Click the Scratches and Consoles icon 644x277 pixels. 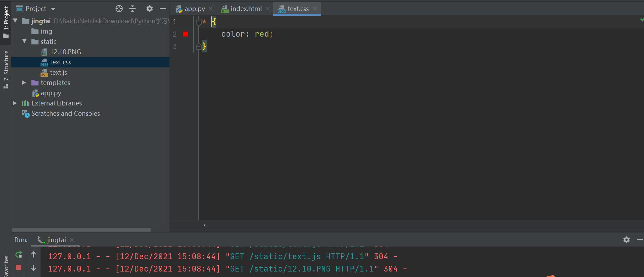[26, 114]
